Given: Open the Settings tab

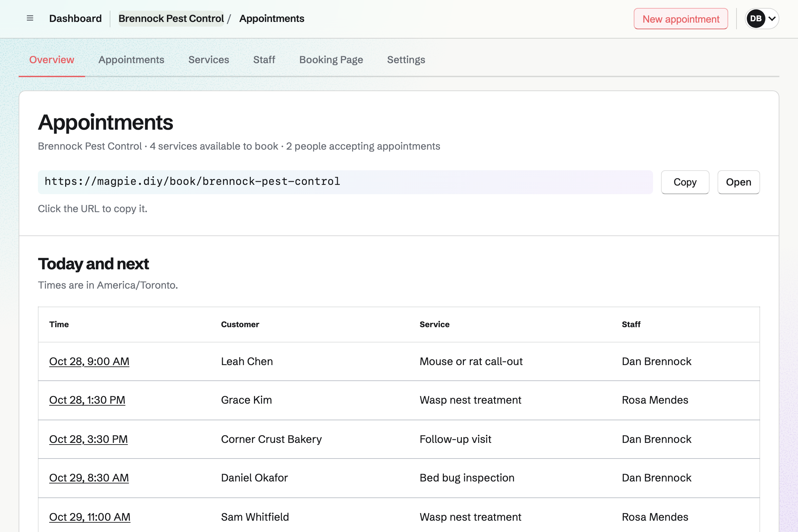Looking at the screenshot, I should 406,60.
